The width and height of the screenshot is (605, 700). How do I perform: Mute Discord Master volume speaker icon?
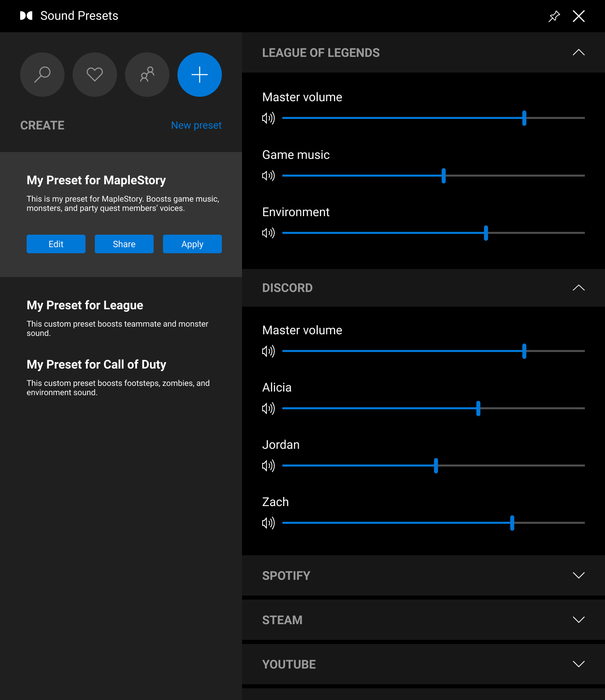point(268,351)
